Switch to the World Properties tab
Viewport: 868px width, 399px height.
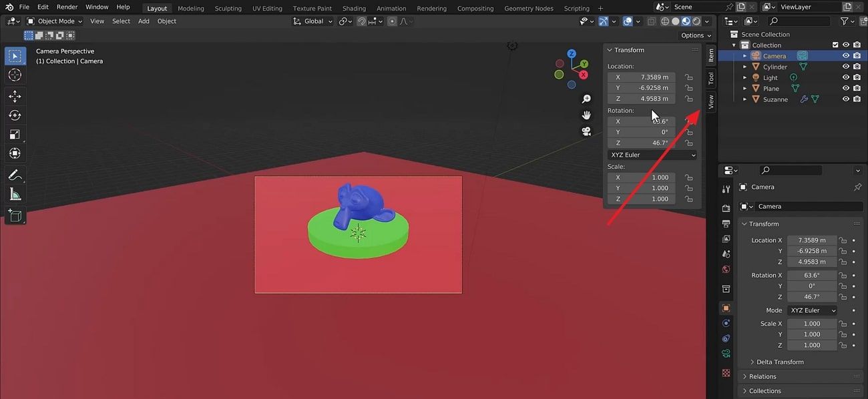click(x=726, y=269)
